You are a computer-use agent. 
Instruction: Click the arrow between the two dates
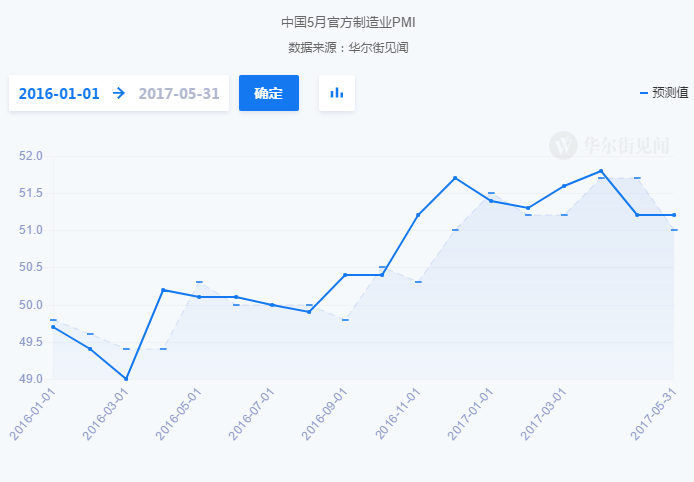pos(119,93)
